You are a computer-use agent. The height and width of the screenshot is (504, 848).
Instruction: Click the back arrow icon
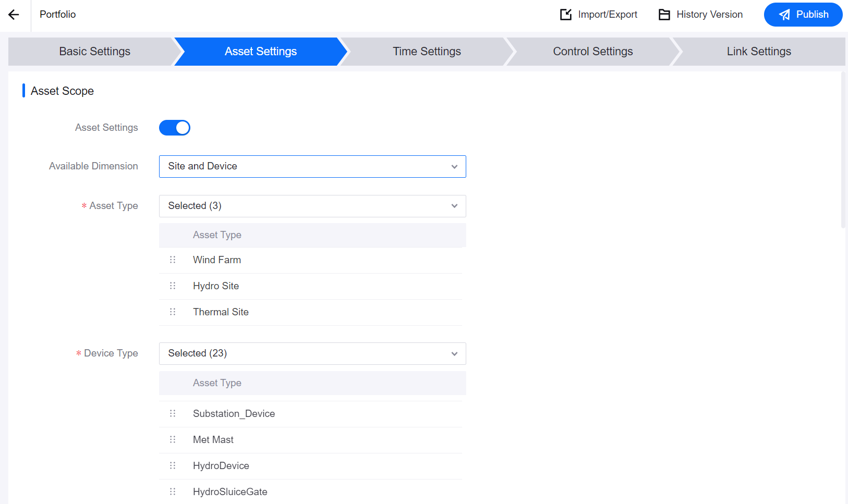click(x=14, y=15)
